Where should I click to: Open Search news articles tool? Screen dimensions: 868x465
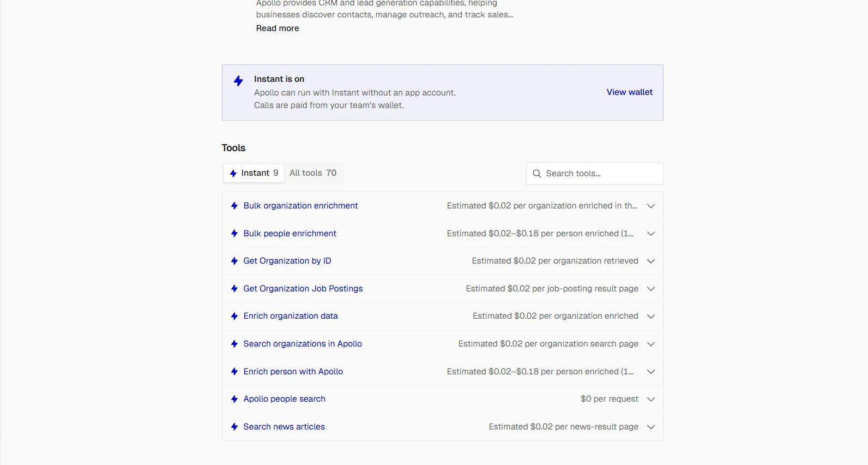click(x=284, y=427)
